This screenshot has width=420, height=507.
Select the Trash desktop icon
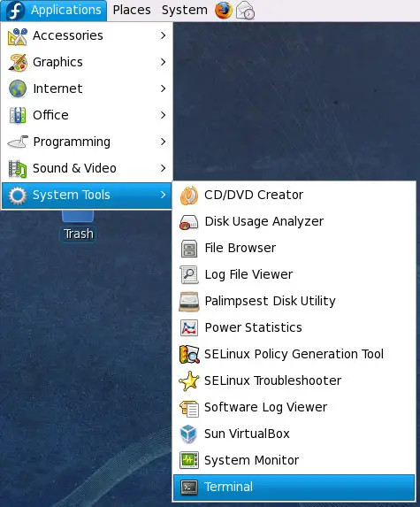[78, 226]
